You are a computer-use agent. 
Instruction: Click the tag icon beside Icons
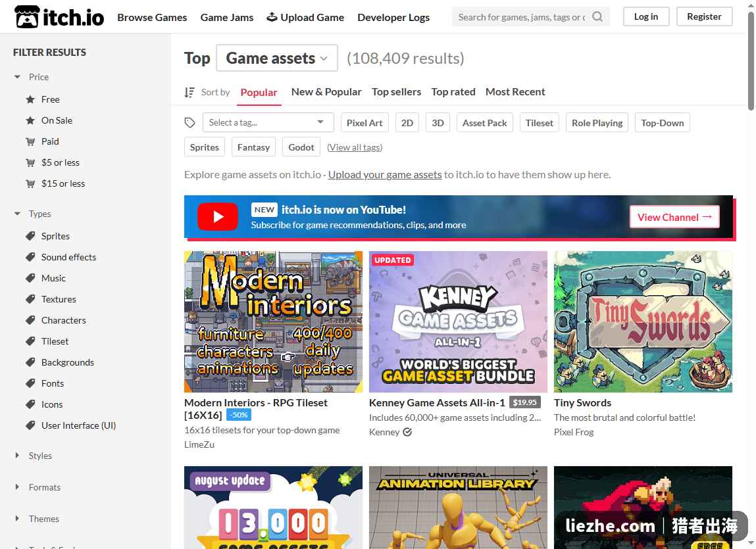[30, 404]
